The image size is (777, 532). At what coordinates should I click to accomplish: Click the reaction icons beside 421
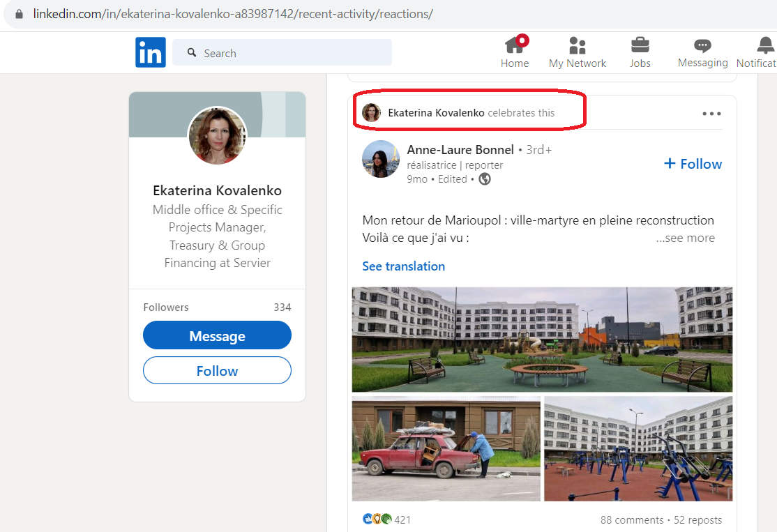pyautogui.click(x=377, y=519)
